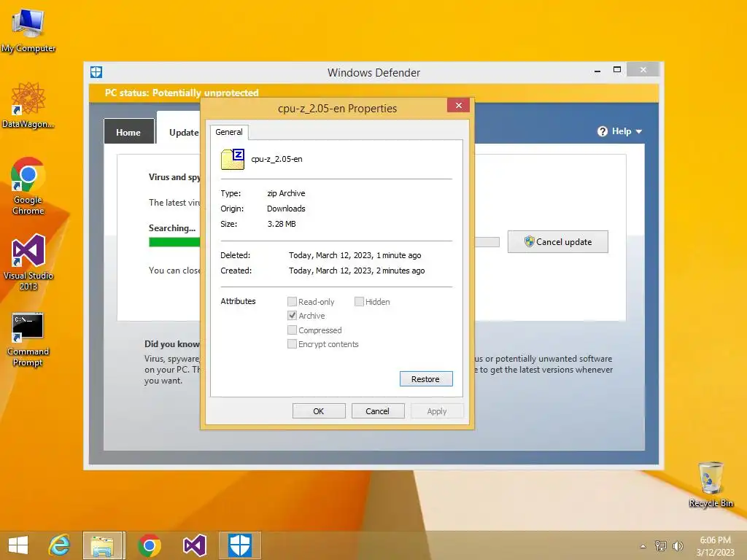Click Cancel in Properties dialog
This screenshot has height=560, width=747.
378,411
